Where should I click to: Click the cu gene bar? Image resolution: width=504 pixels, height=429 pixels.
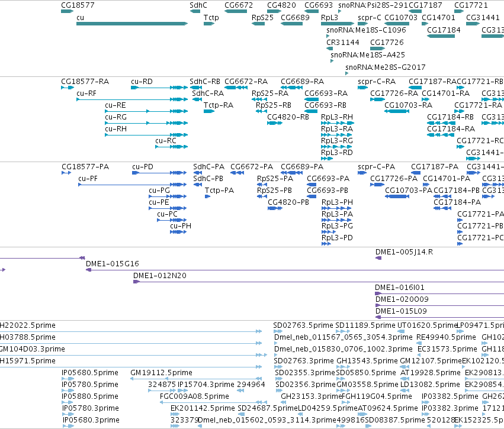click(x=132, y=24)
